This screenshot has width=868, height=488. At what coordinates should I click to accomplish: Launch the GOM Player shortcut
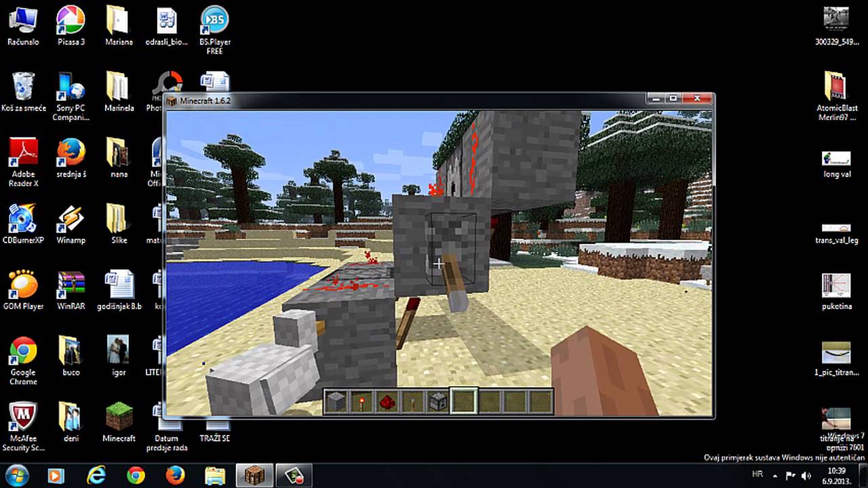[23, 290]
